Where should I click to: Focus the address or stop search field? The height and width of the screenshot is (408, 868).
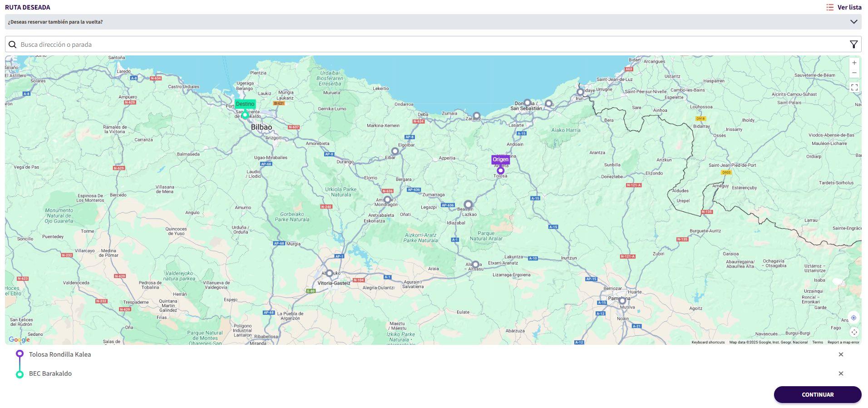pyautogui.click(x=433, y=45)
